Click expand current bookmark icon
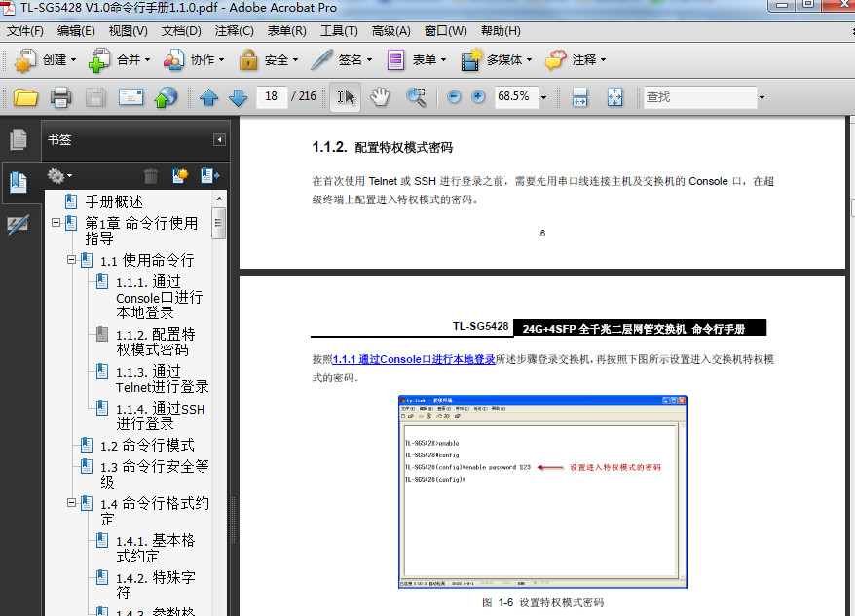The width and height of the screenshot is (855, 616). 210,175
